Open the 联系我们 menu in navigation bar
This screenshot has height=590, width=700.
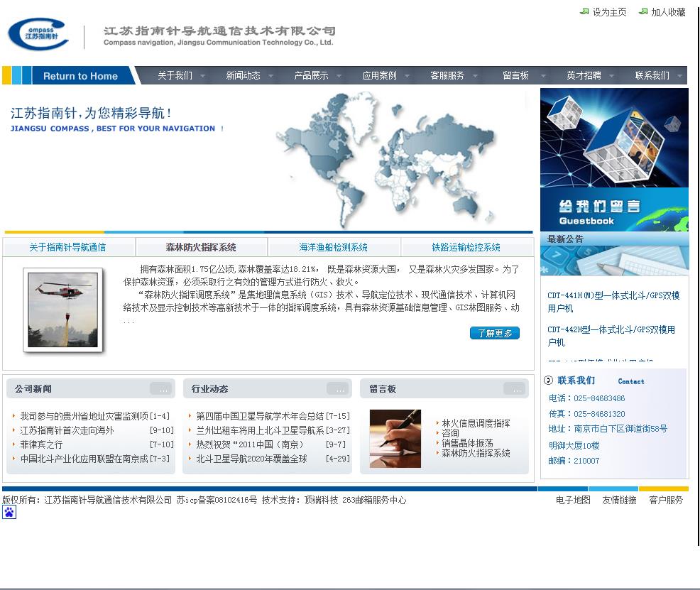(x=652, y=75)
